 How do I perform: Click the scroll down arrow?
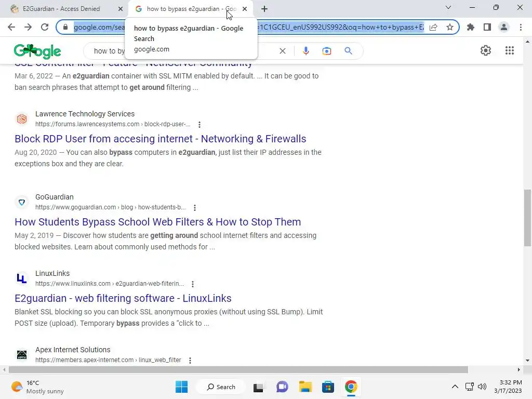coord(527,361)
